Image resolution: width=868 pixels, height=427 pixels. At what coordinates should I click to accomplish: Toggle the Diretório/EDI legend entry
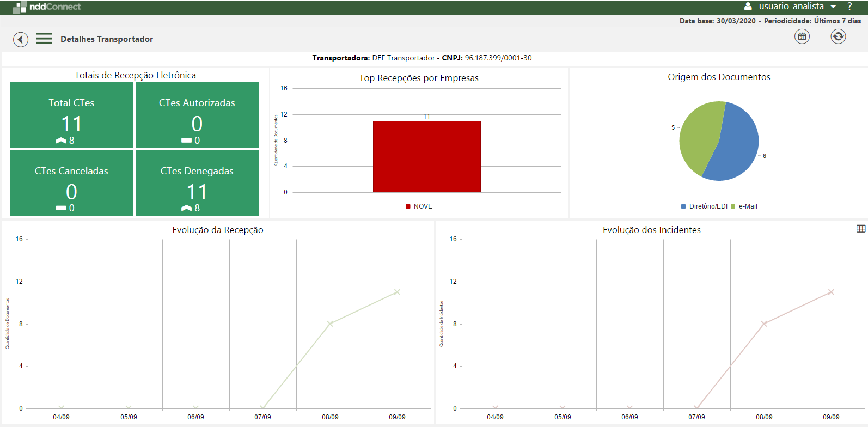704,206
